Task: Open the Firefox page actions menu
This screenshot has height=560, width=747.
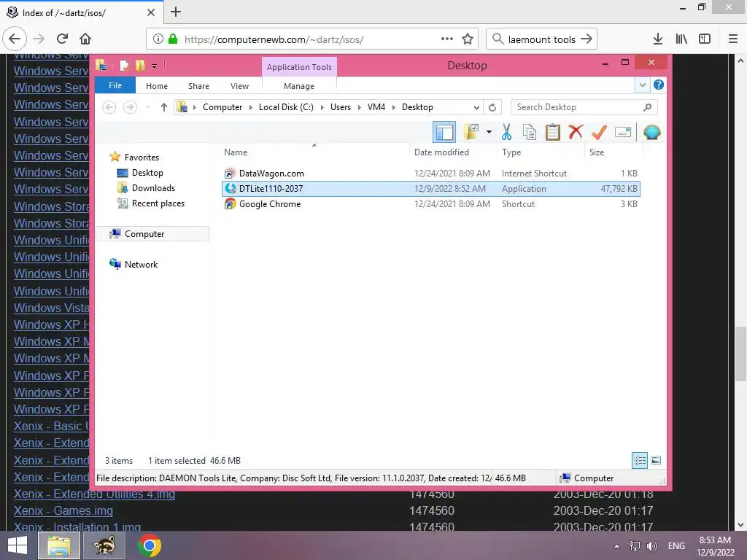Action: coord(447,39)
